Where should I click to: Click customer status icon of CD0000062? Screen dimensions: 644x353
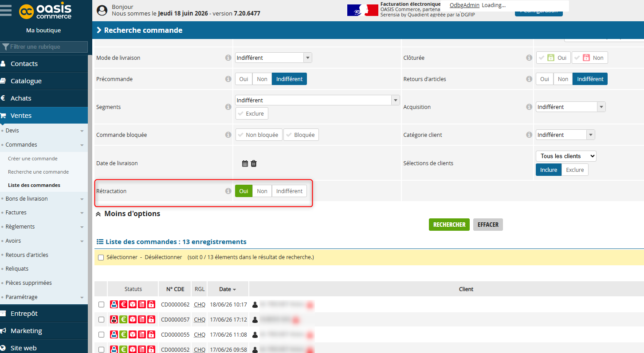tap(114, 305)
